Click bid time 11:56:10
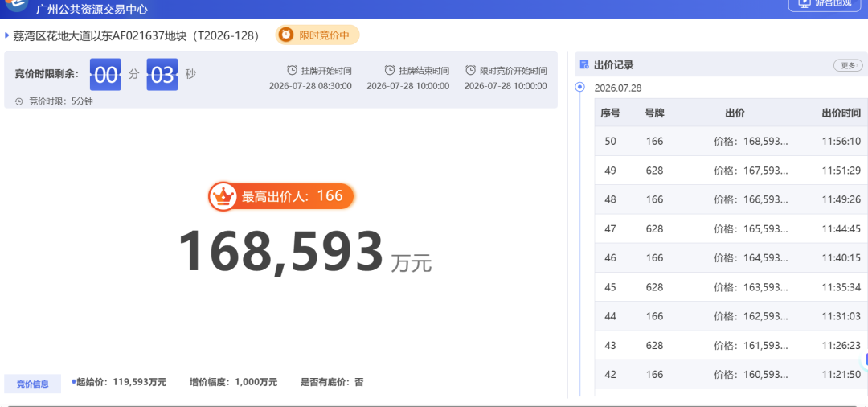The image size is (868, 407). pyautogui.click(x=841, y=142)
